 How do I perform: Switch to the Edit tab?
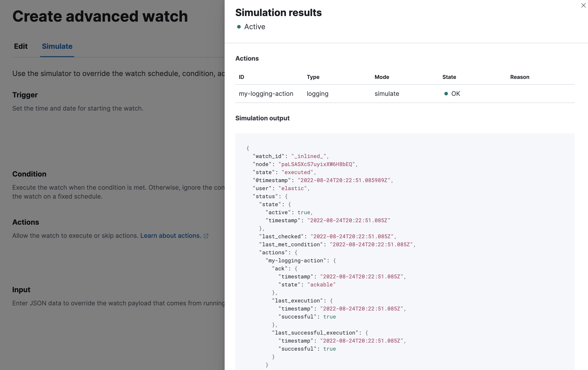click(21, 46)
